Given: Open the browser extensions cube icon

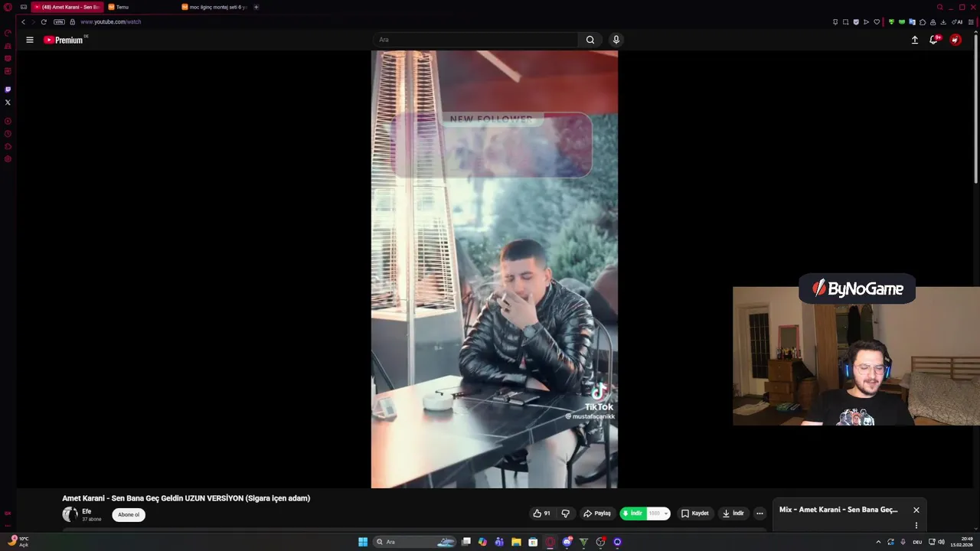Looking at the screenshot, I should click(923, 22).
